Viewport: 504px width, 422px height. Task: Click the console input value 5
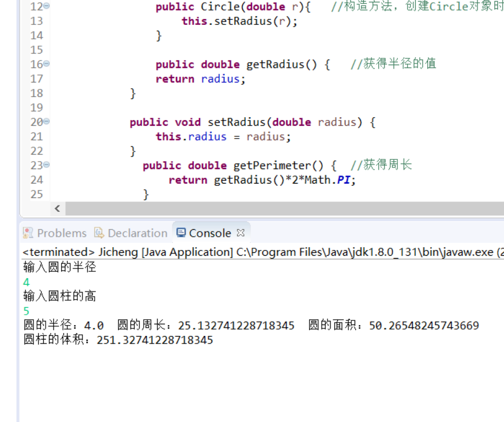[27, 311]
